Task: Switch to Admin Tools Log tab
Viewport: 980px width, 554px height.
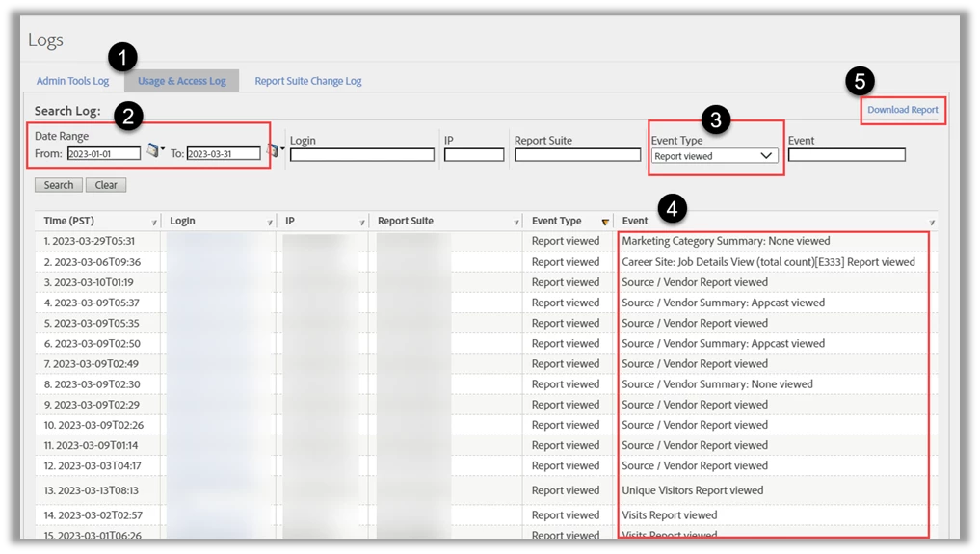Action: 72,81
